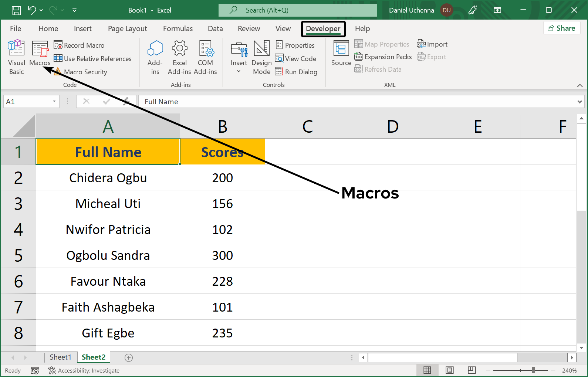Click Accessibility: Investigate in status bar
This screenshot has width=588, height=377.
pos(84,370)
